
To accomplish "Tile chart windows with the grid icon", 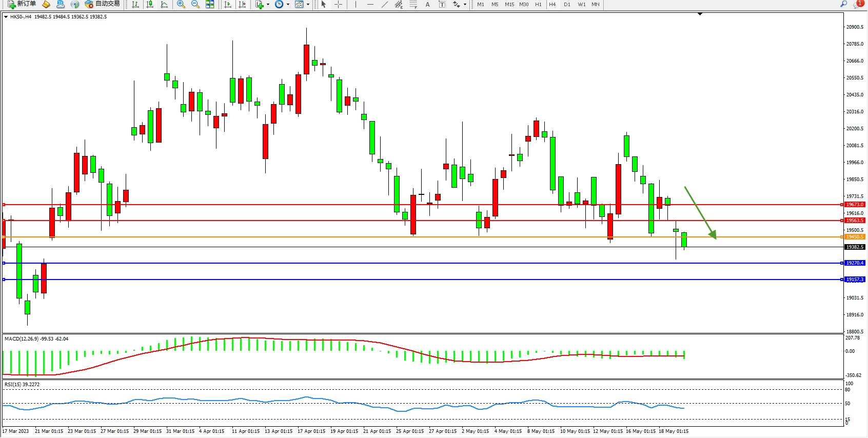I will 210,4.
